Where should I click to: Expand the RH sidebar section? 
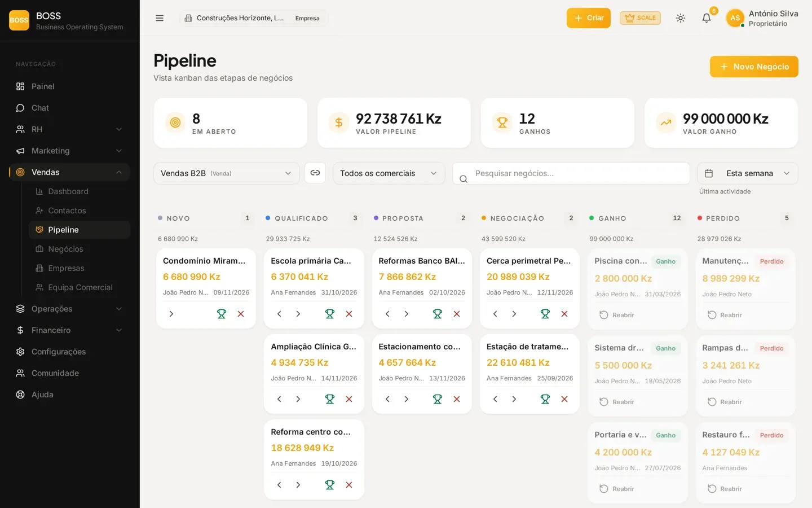pos(69,129)
